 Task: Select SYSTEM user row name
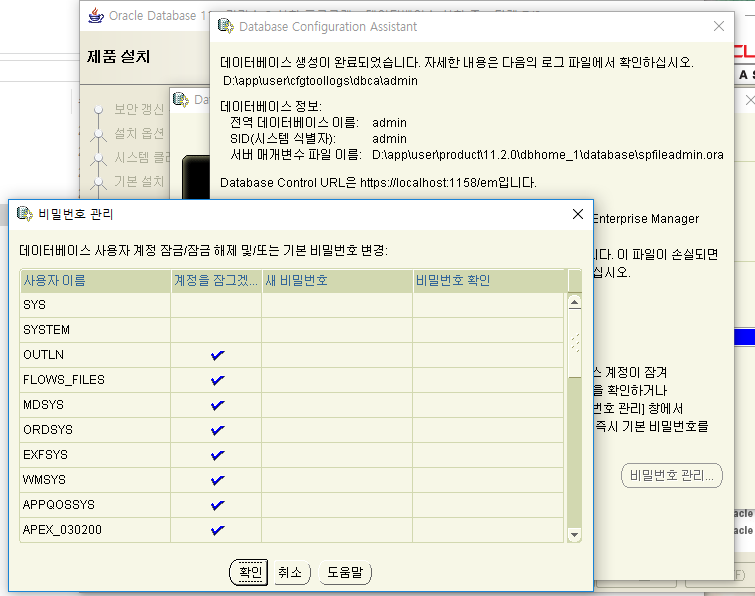(x=95, y=330)
